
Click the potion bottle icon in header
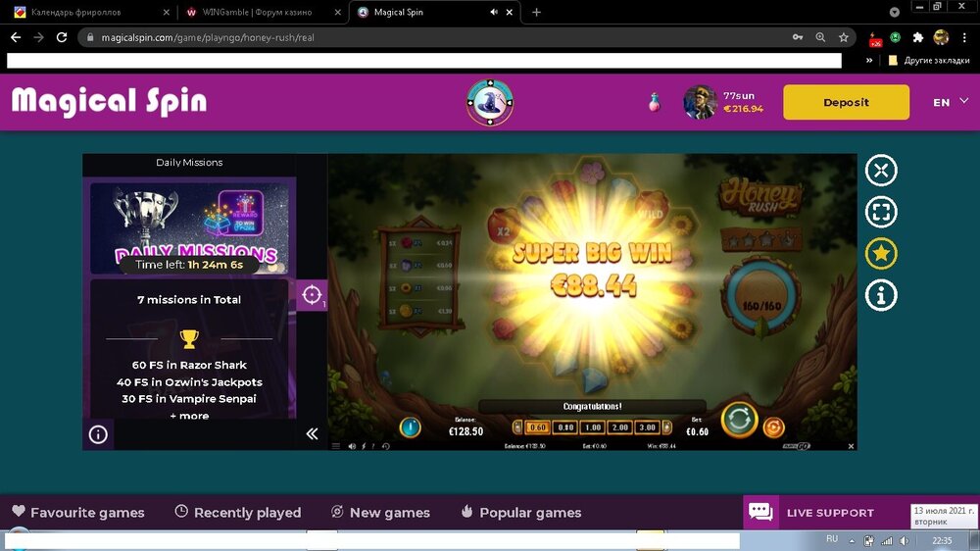654,102
